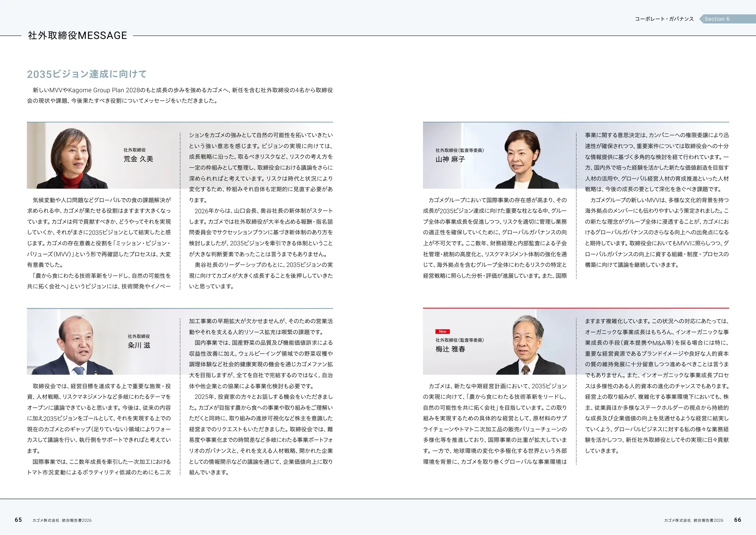756x535 pixels.
Task: Click the line starting ますます複雑化しています
Action: (x=657, y=321)
